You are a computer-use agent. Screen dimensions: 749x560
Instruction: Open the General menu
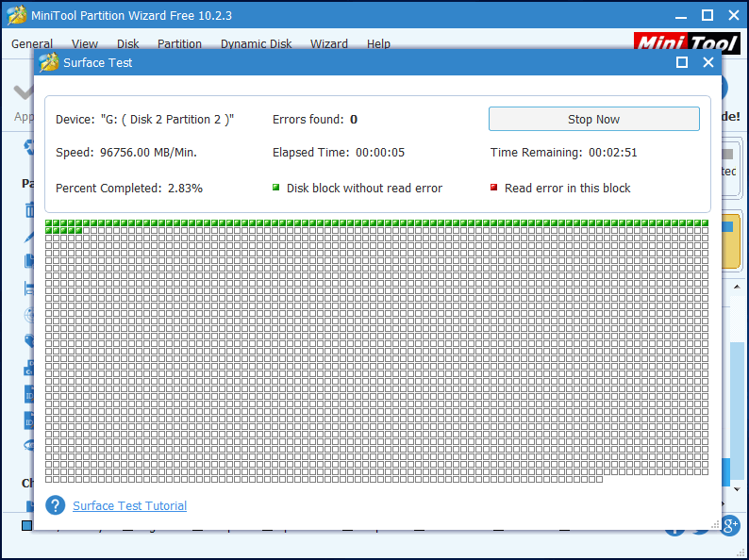point(32,44)
